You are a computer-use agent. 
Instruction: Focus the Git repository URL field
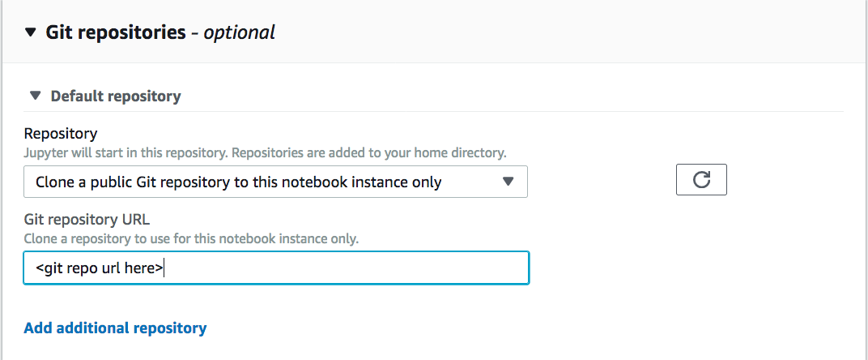point(276,268)
